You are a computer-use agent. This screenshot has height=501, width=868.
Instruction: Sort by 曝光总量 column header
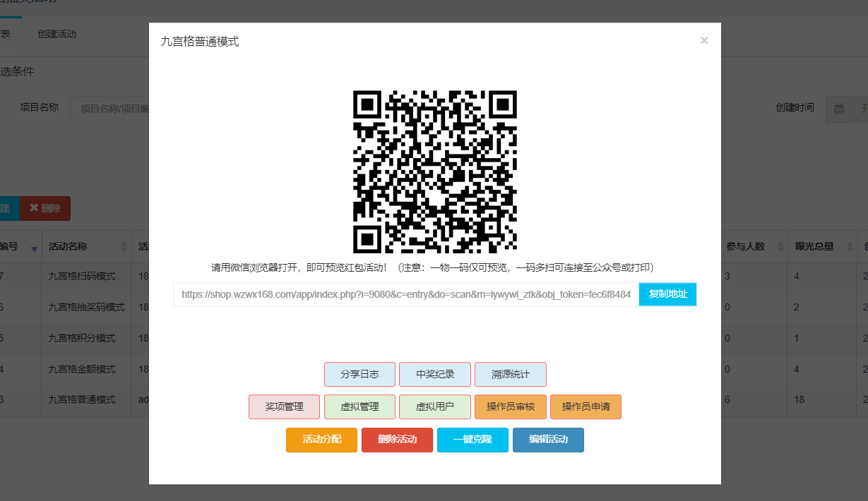822,246
